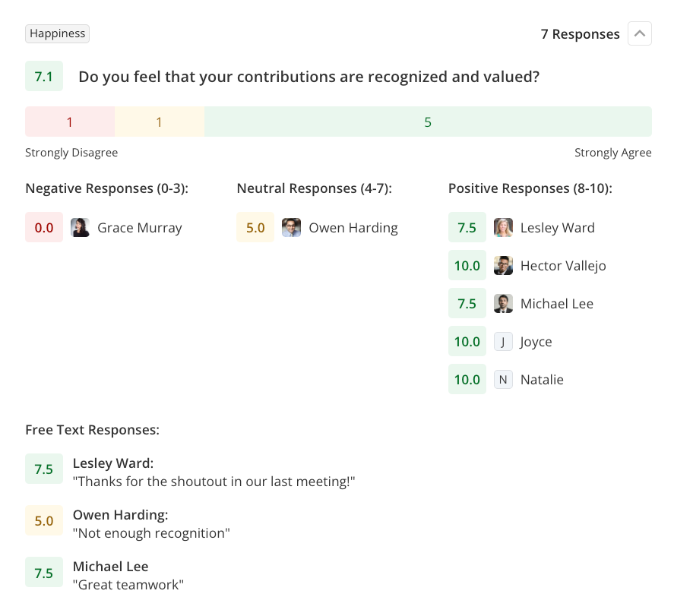The image size is (674, 616).
Task: Click the 7.1 average score badge
Action: tap(44, 77)
